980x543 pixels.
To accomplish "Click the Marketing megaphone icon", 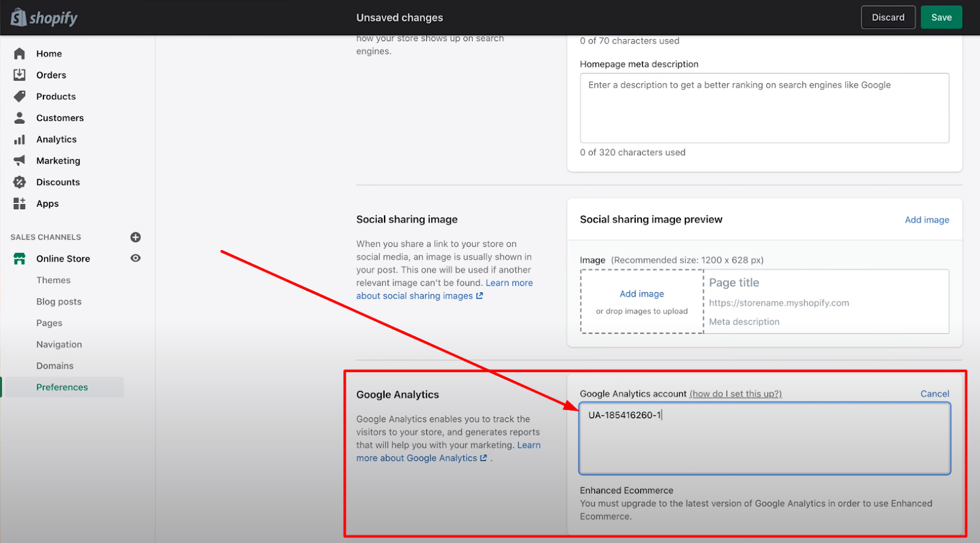I will pos(20,161).
